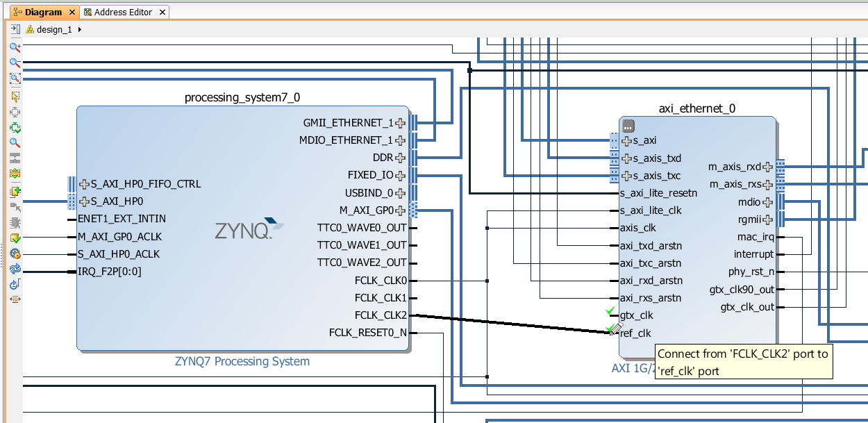Click the ZYNQ logo on processing_system7_0

coord(249,229)
